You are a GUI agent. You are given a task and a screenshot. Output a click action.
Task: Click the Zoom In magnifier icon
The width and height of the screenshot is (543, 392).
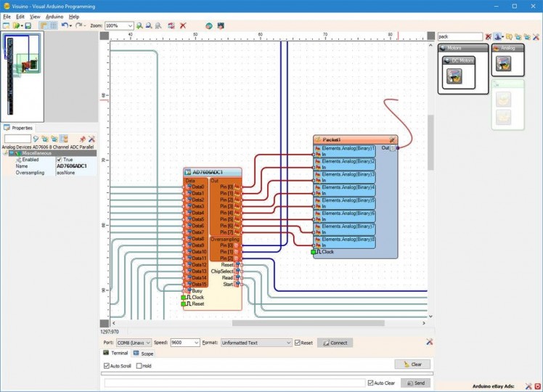(139, 25)
